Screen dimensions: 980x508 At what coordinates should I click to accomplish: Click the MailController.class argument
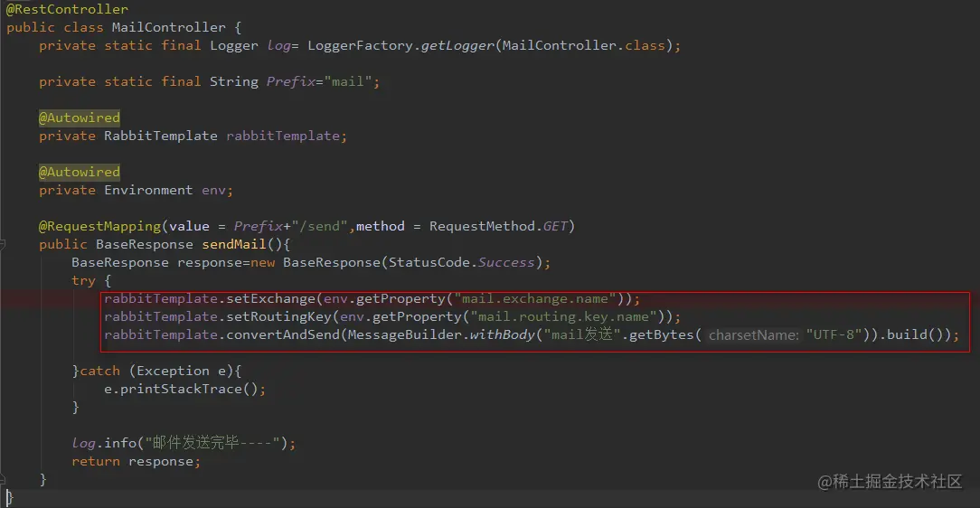pos(584,45)
